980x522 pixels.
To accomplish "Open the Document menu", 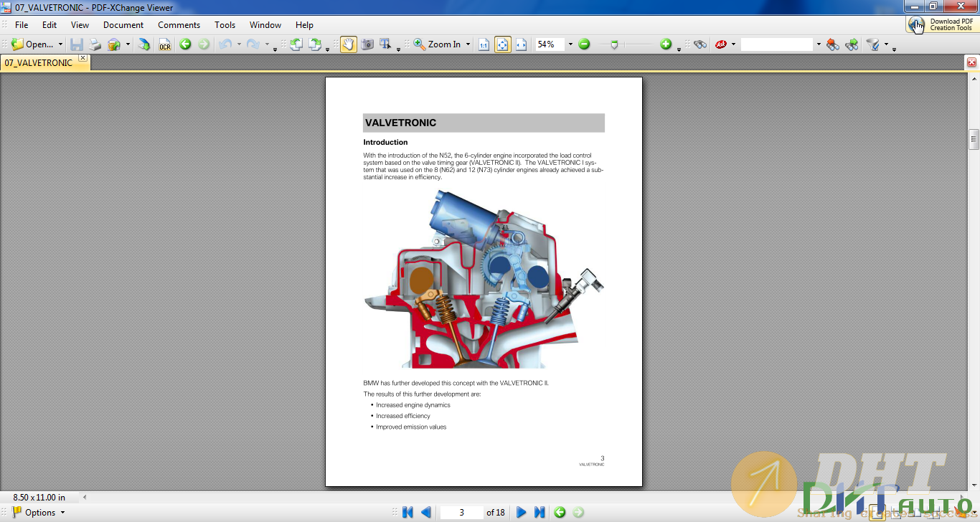I will click(123, 24).
